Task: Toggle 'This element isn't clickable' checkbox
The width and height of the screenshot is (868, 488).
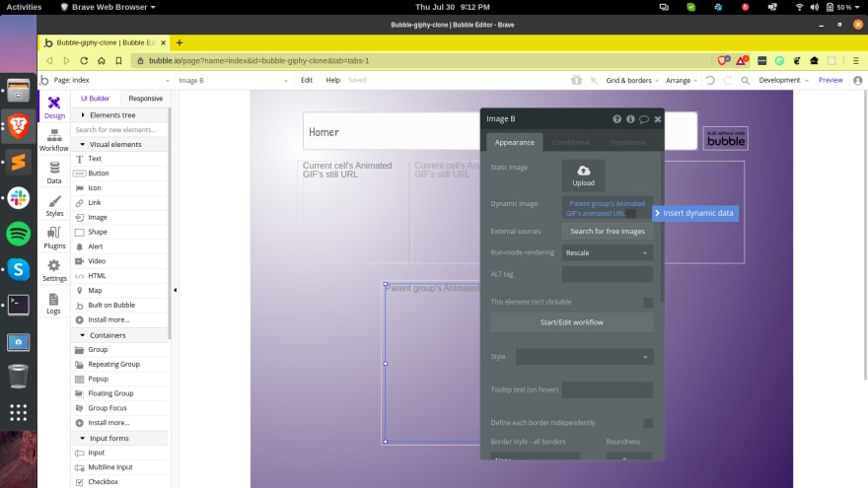Action: [648, 302]
